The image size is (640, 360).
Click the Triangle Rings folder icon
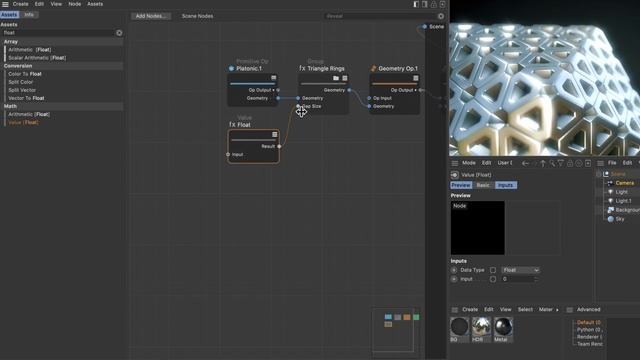pyautogui.click(x=336, y=78)
